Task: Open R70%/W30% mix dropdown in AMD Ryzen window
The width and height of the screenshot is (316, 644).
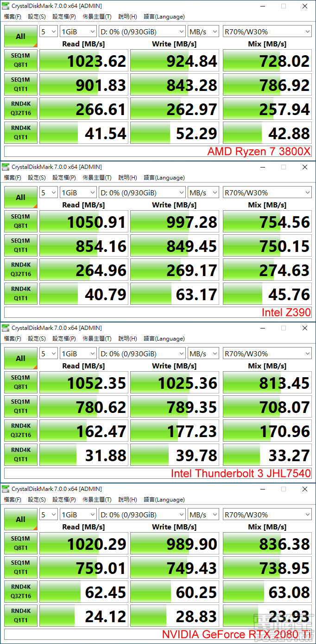Action: 267,32
